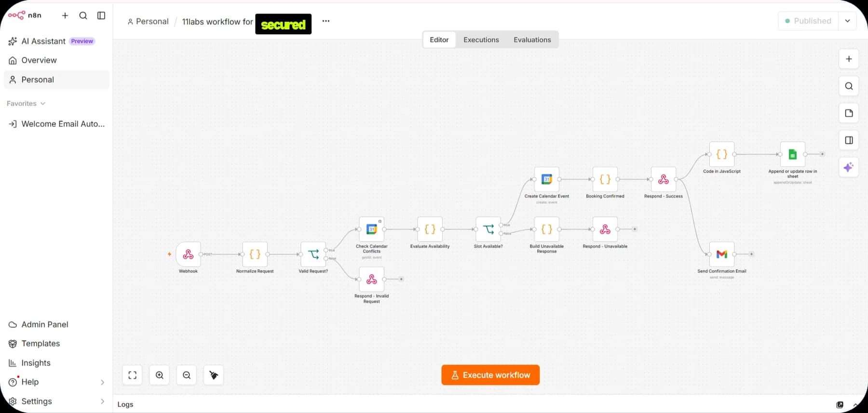The width and height of the screenshot is (868, 413).
Task: Switch to the Evaluations tab
Action: 532,40
